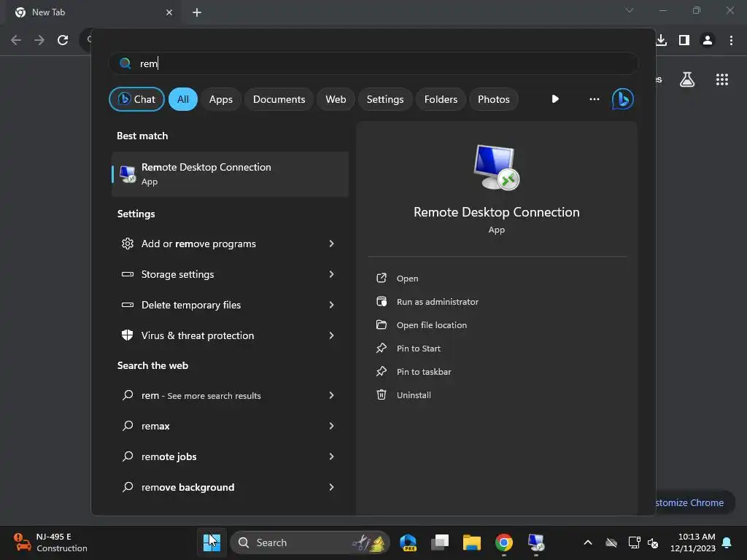Image resolution: width=747 pixels, height=560 pixels.
Task: Open Google apps grid icon
Action: (721, 79)
